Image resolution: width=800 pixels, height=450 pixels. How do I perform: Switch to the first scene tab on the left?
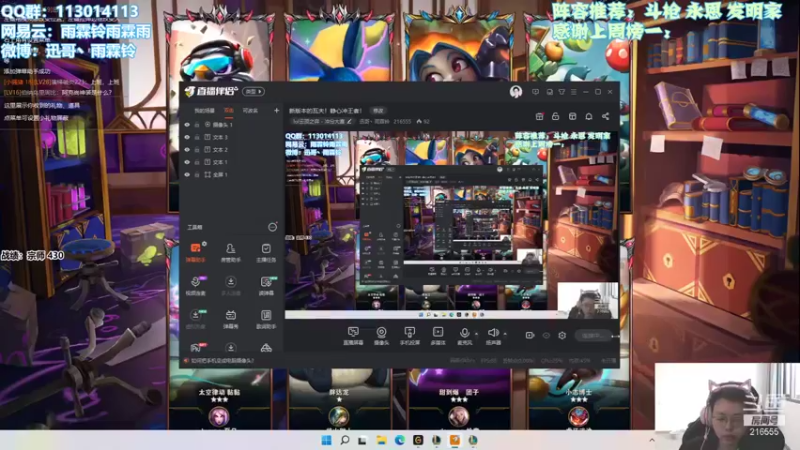click(x=204, y=111)
